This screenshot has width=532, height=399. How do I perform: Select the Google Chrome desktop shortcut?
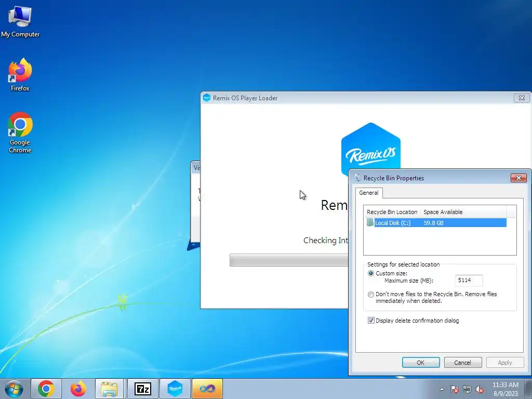coord(20,132)
